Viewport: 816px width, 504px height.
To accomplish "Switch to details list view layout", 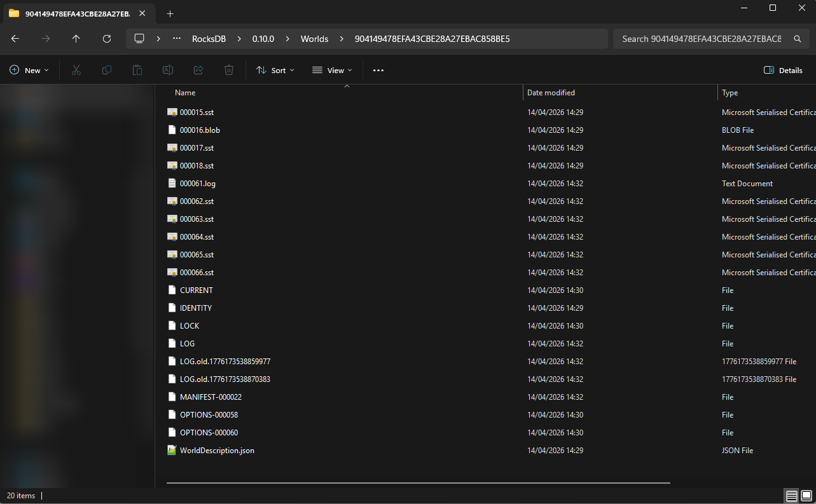I will [x=791, y=496].
